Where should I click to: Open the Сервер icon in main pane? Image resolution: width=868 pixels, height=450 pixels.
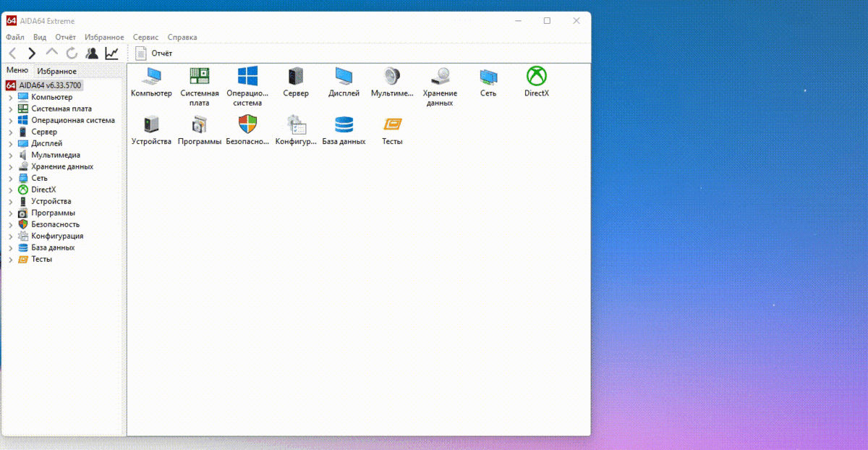pos(296,76)
